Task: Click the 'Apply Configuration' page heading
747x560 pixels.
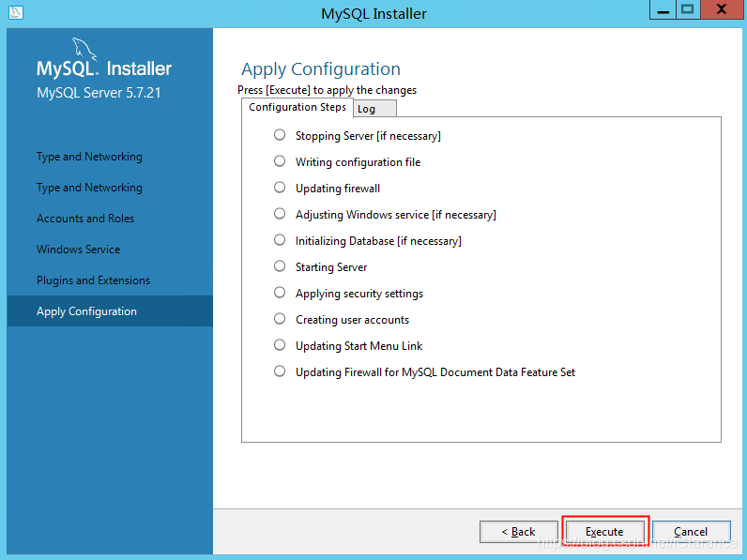Action: 321,69
